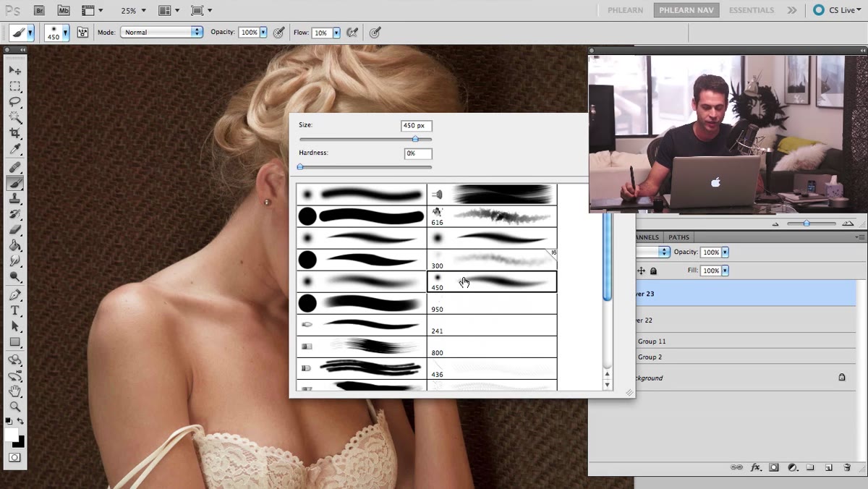Click the Navigator zoom slider
This screenshot has height=489, width=868.
pos(806,224)
